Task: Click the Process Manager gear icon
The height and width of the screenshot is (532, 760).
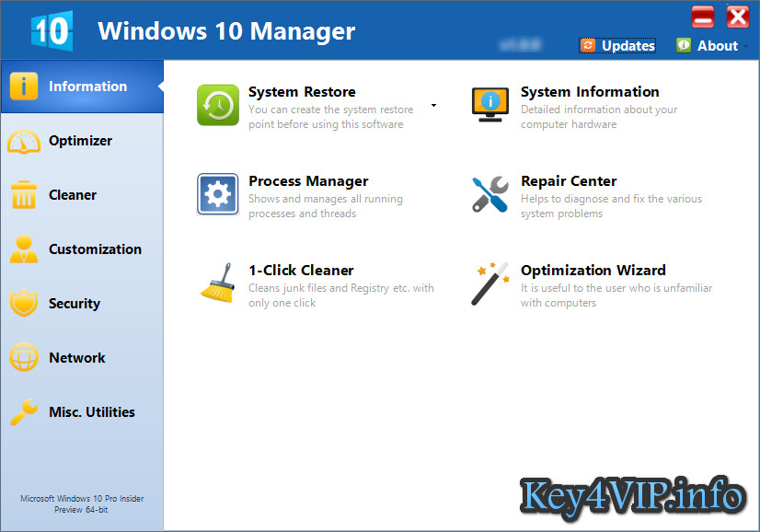Action: (x=218, y=194)
